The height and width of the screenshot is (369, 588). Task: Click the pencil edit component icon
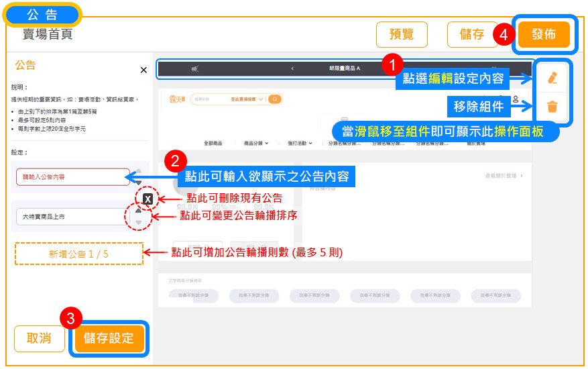pyautogui.click(x=552, y=78)
